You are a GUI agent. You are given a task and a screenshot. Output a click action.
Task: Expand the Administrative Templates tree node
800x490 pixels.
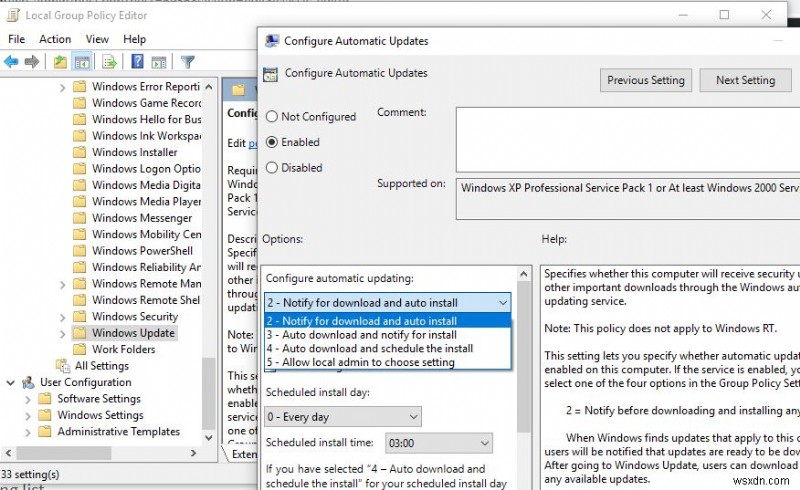click(x=28, y=432)
